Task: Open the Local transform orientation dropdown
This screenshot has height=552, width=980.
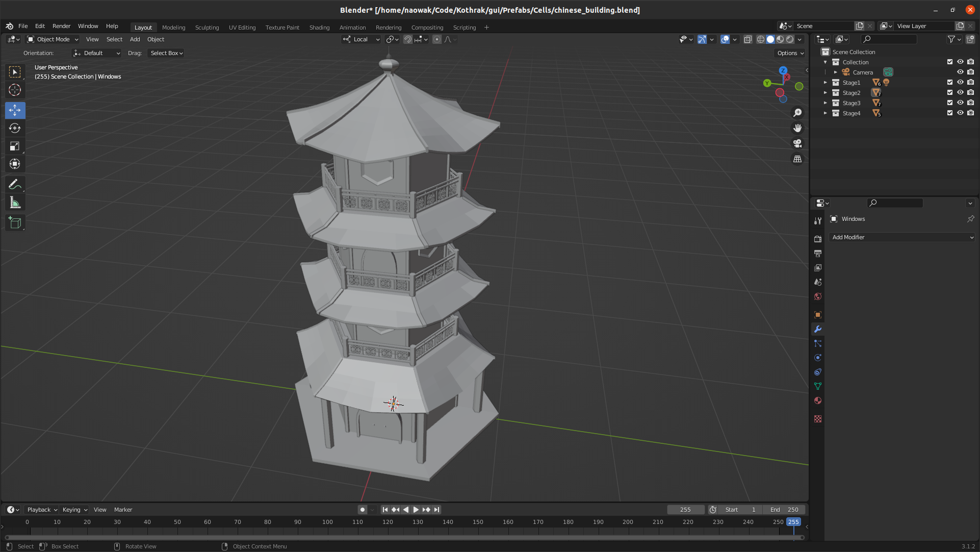Action: click(361, 39)
